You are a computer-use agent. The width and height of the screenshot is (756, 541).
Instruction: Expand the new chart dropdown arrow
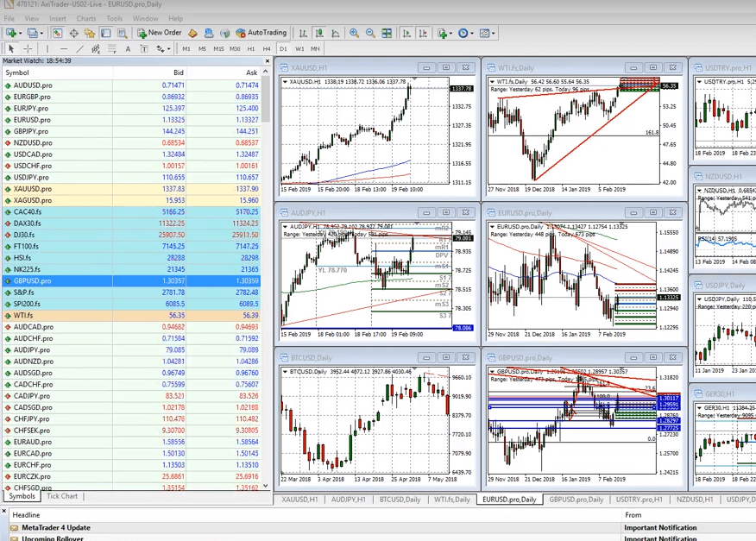(20, 34)
